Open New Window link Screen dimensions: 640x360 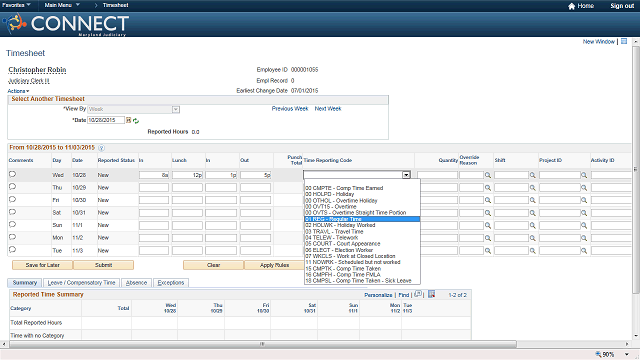coord(598,42)
